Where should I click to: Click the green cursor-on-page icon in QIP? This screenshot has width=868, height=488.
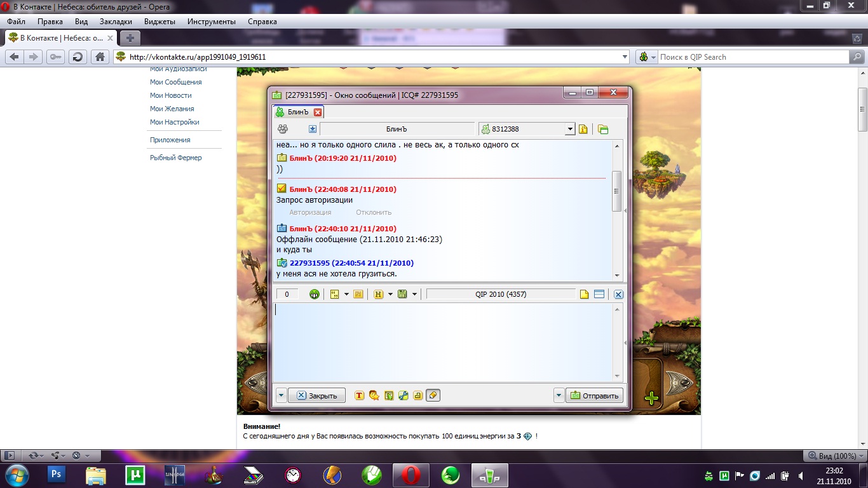[389, 395]
